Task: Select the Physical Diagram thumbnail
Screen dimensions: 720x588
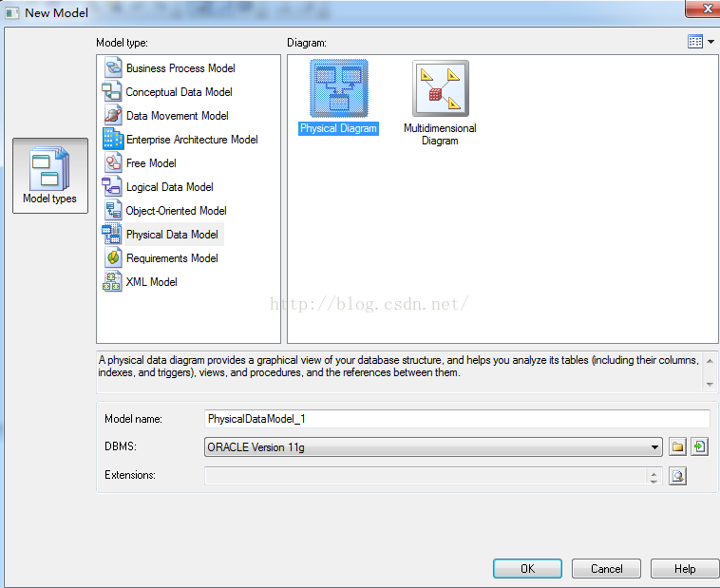Action: pyautogui.click(x=339, y=88)
